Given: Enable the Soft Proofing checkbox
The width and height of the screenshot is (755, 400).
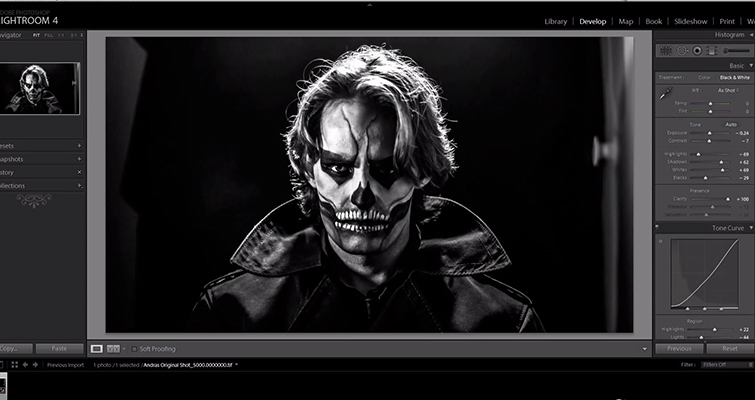Looking at the screenshot, I should coord(134,349).
